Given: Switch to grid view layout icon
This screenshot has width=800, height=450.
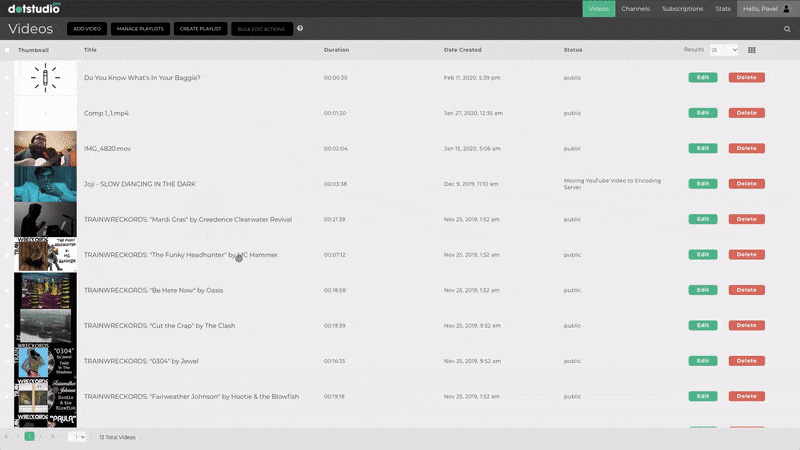Looking at the screenshot, I should (752, 49).
